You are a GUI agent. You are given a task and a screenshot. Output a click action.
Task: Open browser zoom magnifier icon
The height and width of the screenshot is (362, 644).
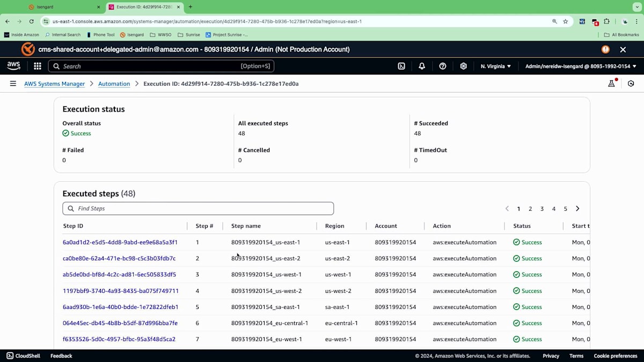click(554, 21)
